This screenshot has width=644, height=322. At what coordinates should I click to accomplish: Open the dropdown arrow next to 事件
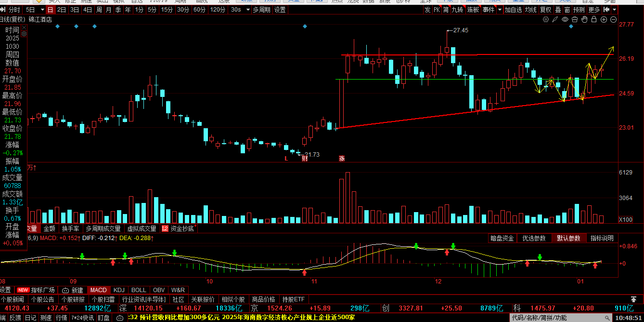tap(500, 10)
